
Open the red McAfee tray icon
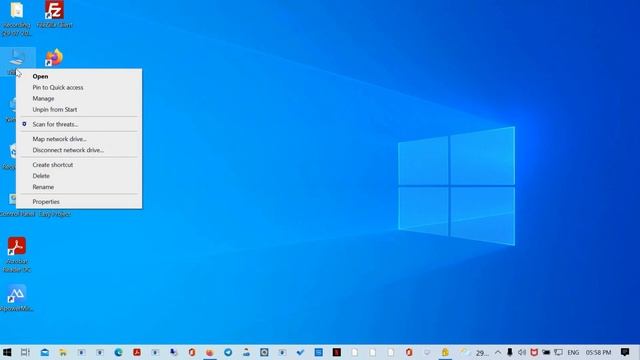coord(534,352)
